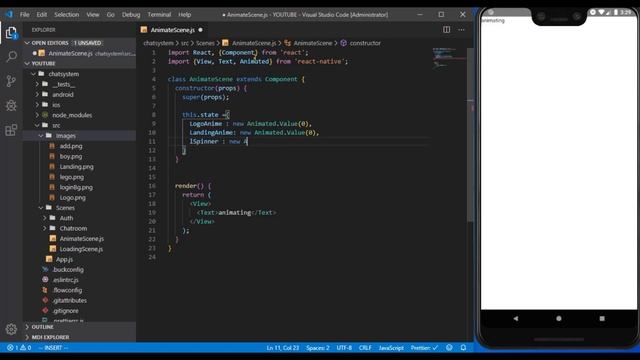Click the VS Code logo in title bar
640x360 pixels.
[x=9, y=14]
